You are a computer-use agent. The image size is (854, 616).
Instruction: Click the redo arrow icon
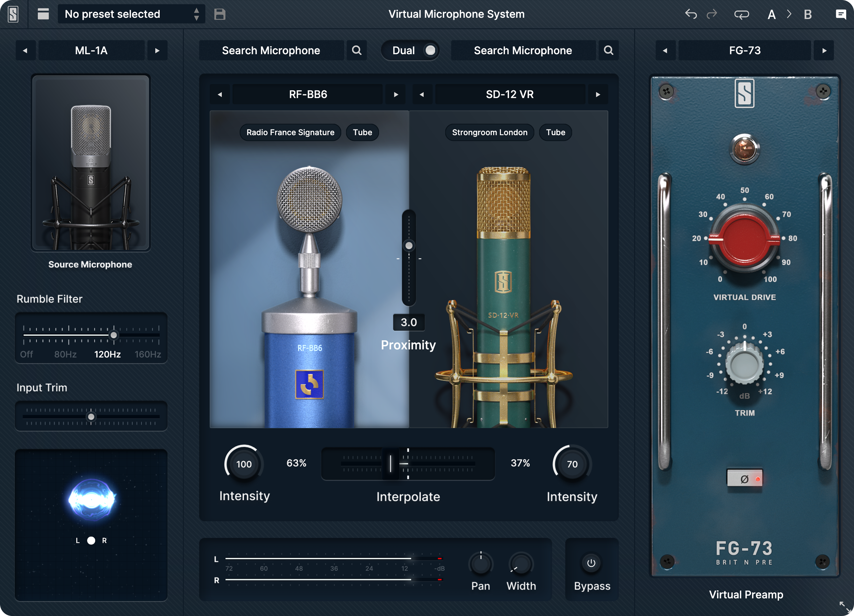click(x=712, y=14)
